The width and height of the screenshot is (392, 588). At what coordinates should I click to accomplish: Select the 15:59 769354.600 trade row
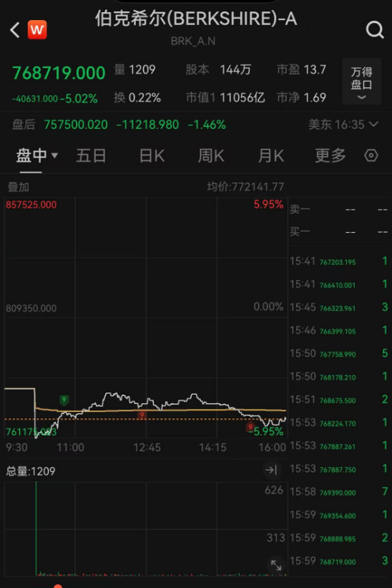pos(339,515)
